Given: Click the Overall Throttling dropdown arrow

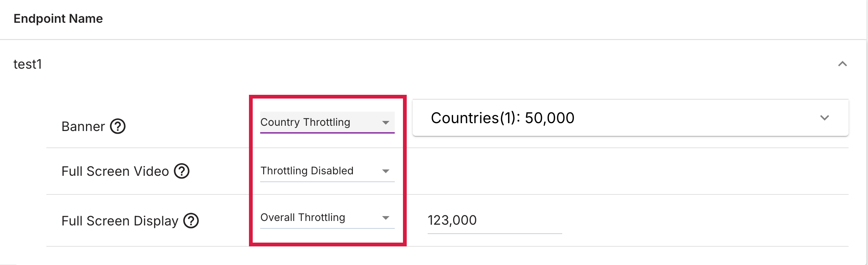Looking at the screenshot, I should 386,218.
